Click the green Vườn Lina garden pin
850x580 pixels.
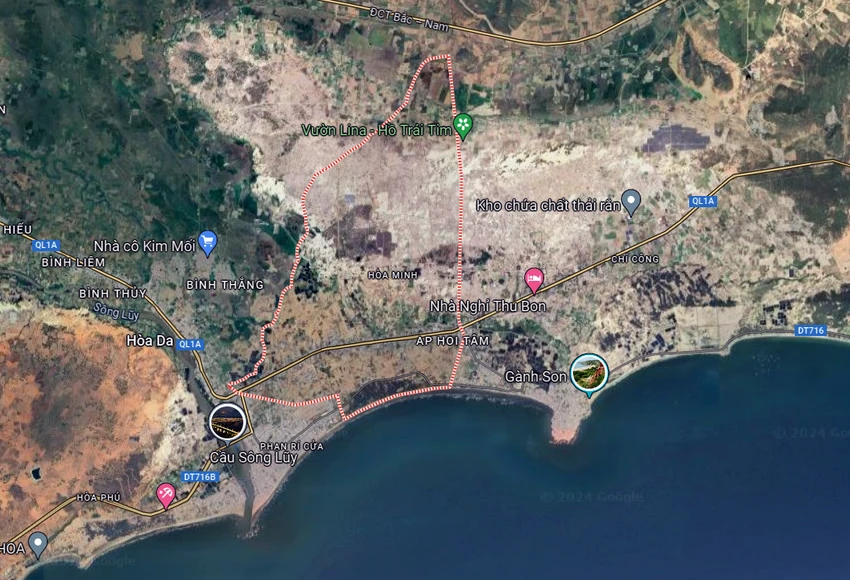point(463,126)
